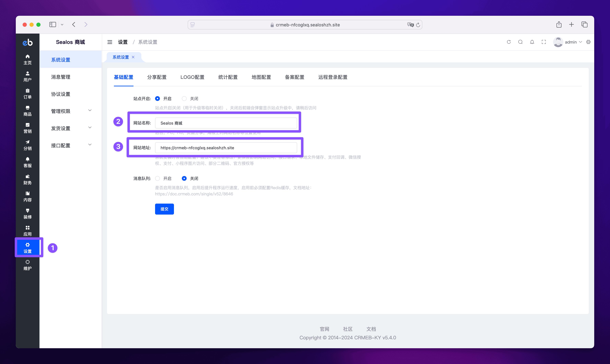The height and width of the screenshot is (364, 610).
Task: Switch to 分享配置 tab
Action: pos(157,77)
